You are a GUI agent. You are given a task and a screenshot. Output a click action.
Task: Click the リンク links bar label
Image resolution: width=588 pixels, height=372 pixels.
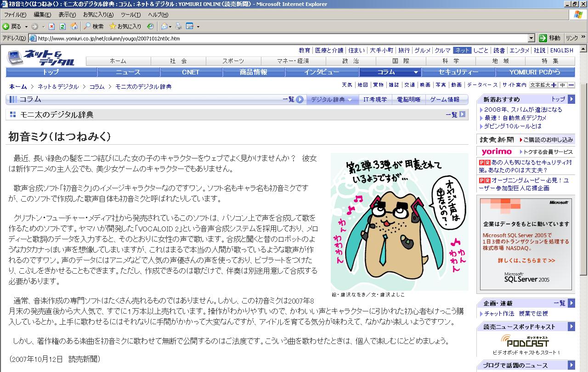click(x=572, y=38)
